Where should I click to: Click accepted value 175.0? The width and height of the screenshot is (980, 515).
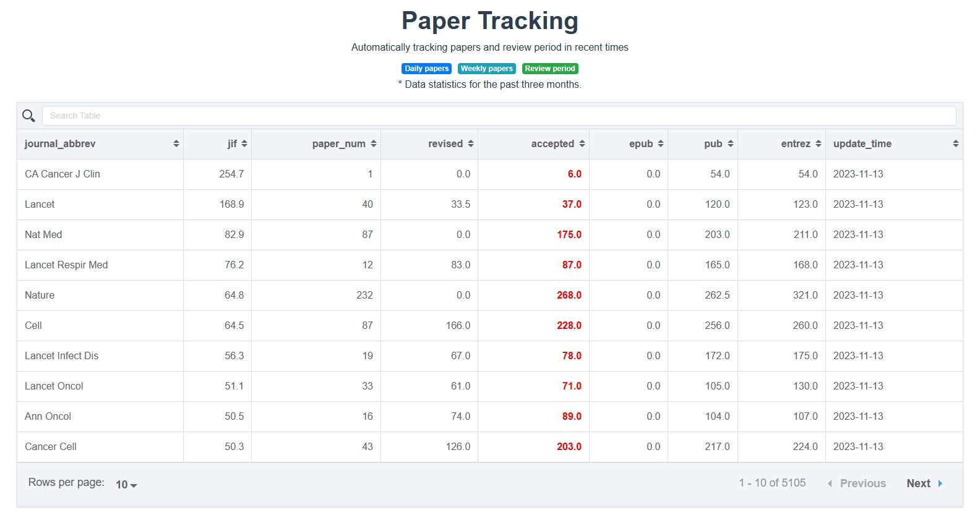pyautogui.click(x=569, y=235)
